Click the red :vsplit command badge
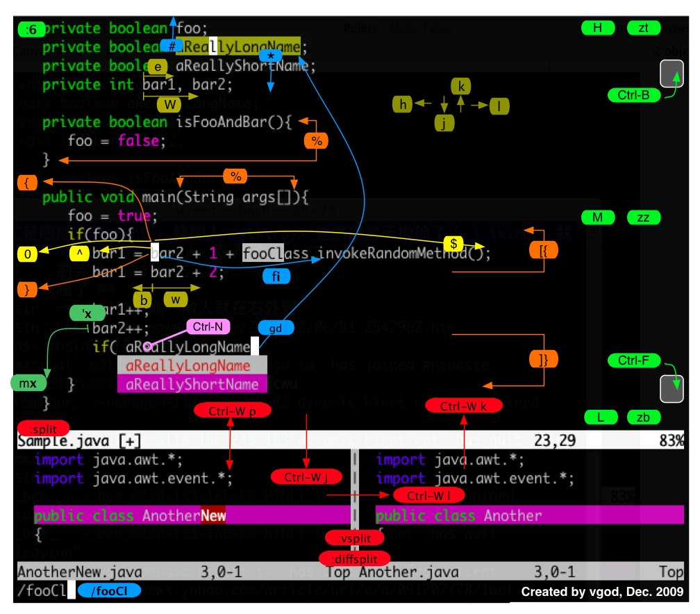The height and width of the screenshot is (614, 700). pyautogui.click(x=354, y=538)
